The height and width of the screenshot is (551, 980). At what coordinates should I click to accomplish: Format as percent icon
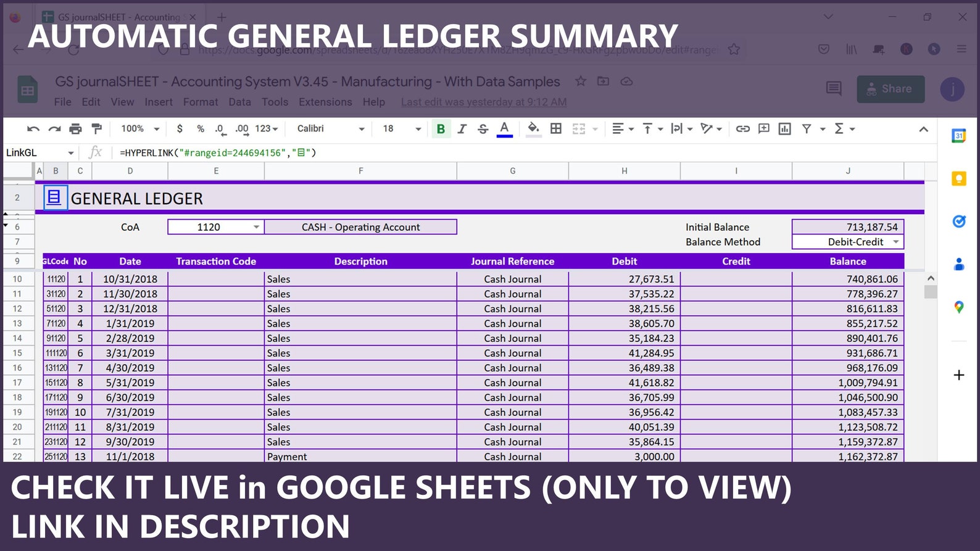[x=201, y=128]
